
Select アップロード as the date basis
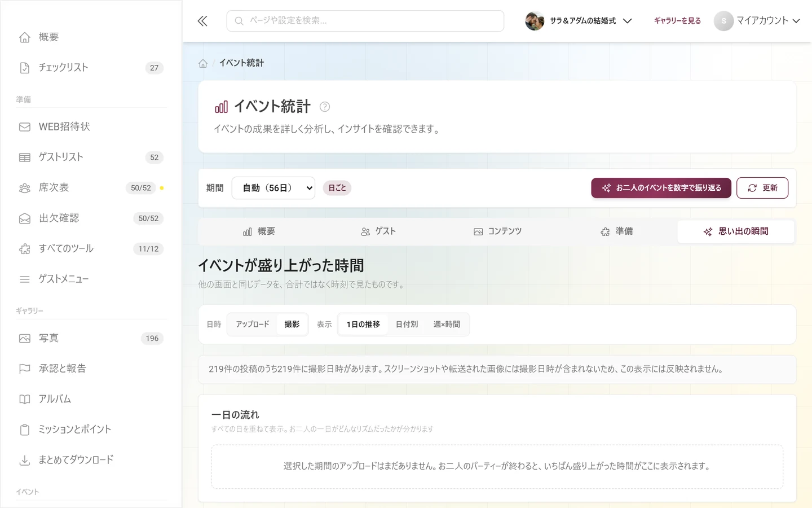click(253, 325)
